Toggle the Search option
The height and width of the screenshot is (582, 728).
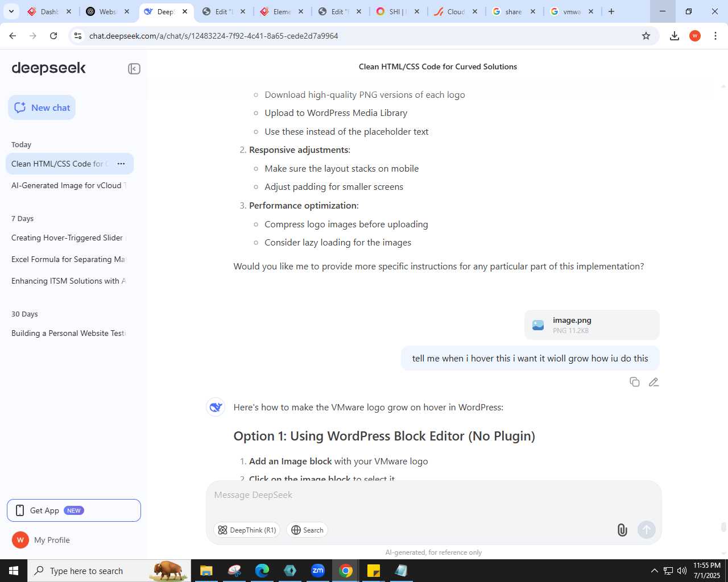pos(307,530)
